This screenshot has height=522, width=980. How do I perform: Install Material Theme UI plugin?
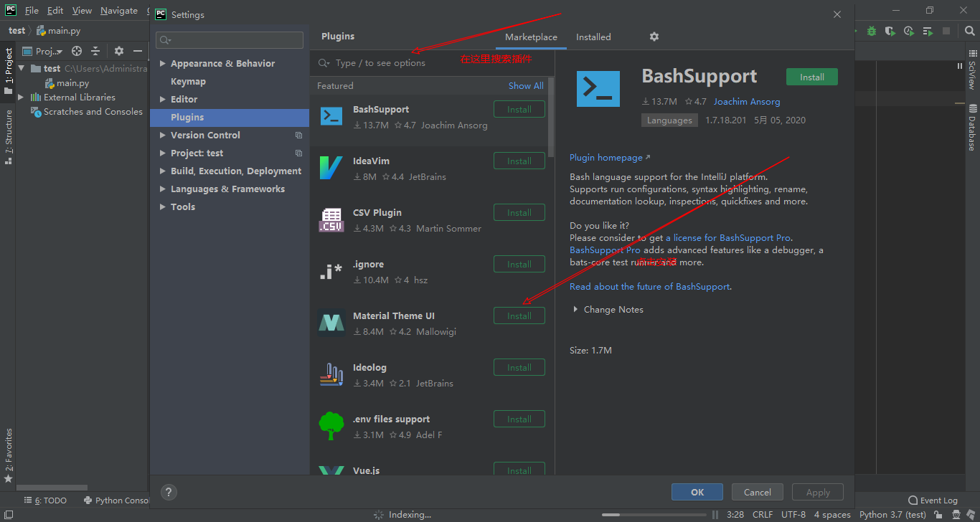(x=519, y=316)
